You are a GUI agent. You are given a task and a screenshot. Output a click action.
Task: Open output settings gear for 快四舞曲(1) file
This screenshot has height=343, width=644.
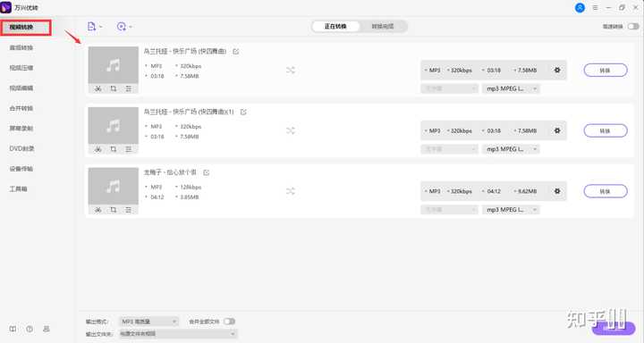pyautogui.click(x=557, y=130)
